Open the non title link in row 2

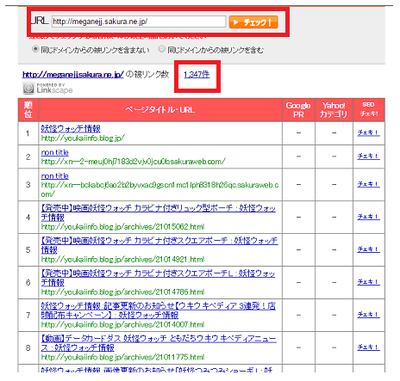pyautogui.click(x=55, y=153)
